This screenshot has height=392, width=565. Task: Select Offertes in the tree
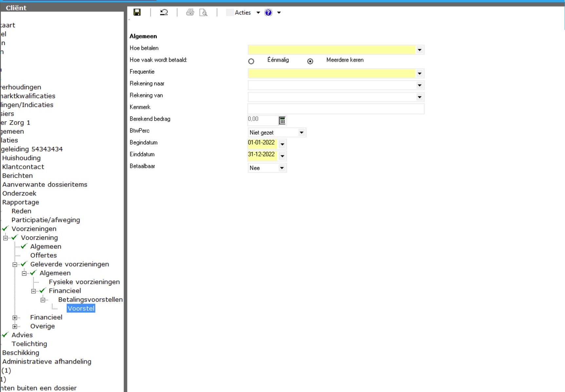click(x=43, y=255)
